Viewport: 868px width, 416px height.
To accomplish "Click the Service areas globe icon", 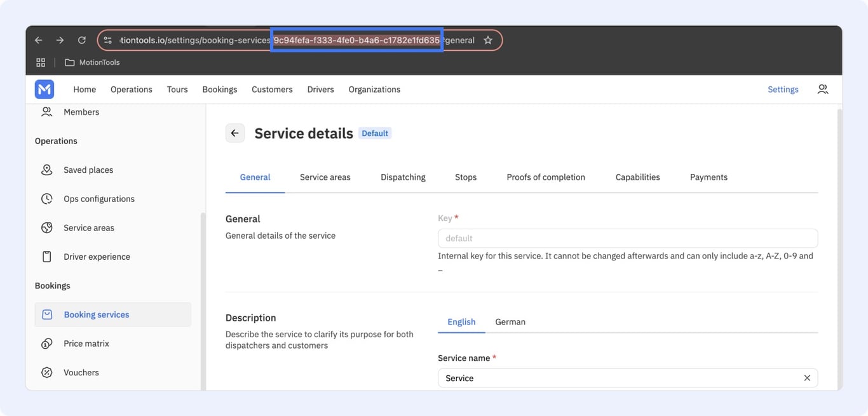I will (47, 227).
